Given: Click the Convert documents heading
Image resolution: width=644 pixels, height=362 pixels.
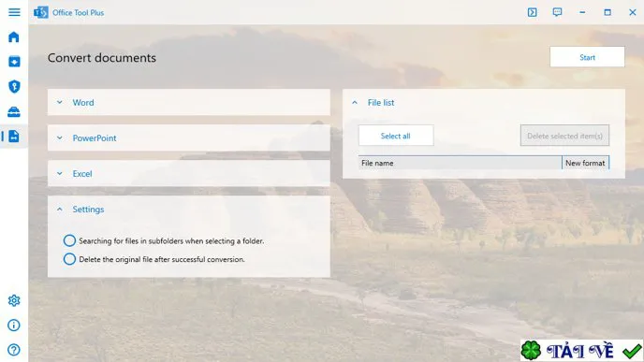Looking at the screenshot, I should 102,57.
